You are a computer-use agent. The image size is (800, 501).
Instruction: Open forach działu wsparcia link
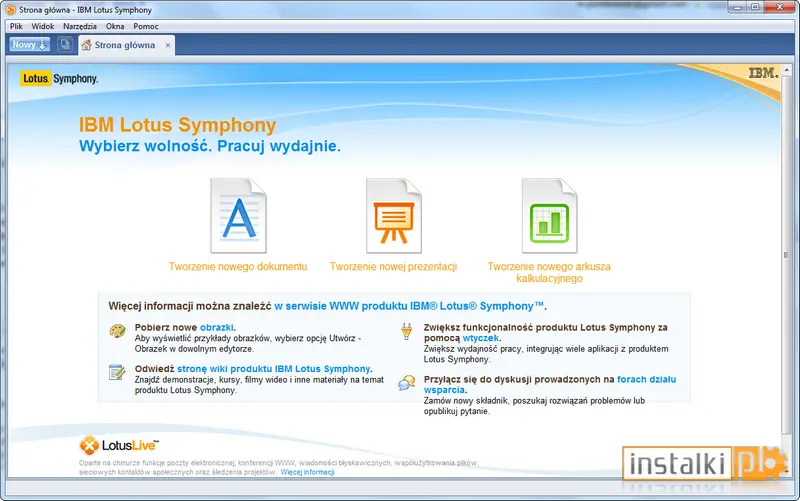point(549,385)
